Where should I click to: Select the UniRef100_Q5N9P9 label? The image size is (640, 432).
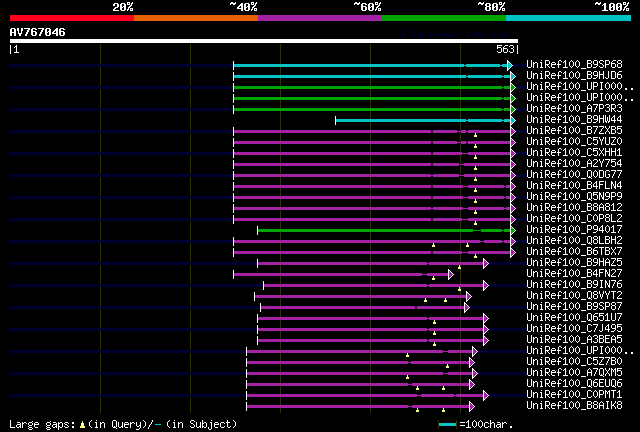click(574, 197)
